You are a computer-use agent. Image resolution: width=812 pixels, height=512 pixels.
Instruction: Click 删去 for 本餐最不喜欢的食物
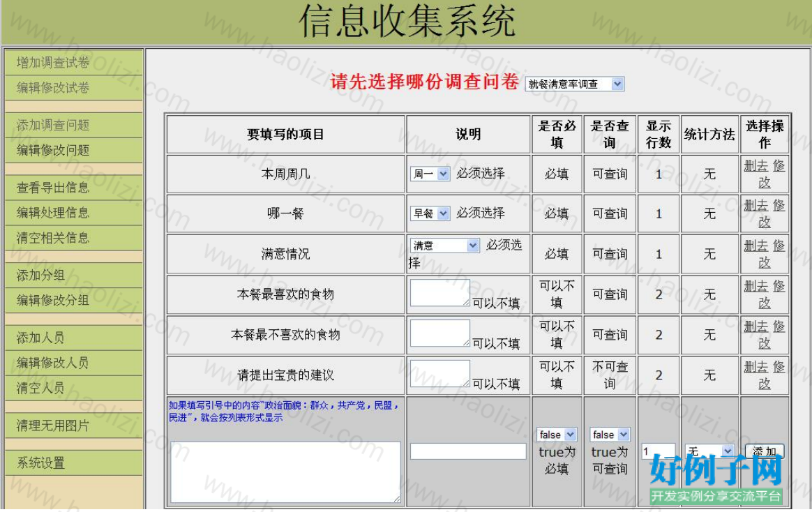click(756, 326)
